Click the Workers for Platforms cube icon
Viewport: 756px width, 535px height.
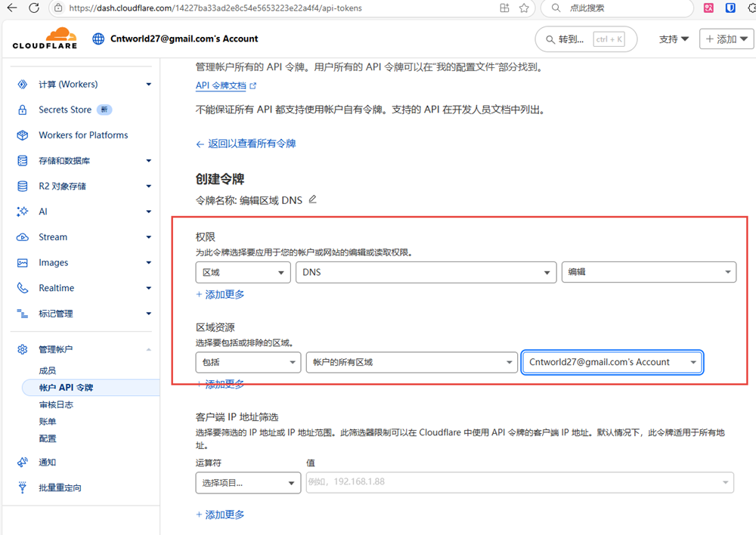[x=22, y=135]
